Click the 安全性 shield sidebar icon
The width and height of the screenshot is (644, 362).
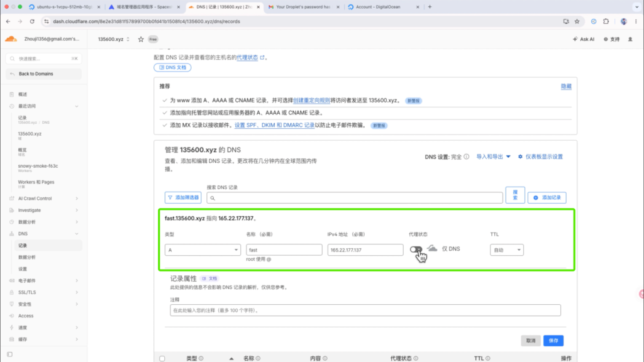coord(11,304)
